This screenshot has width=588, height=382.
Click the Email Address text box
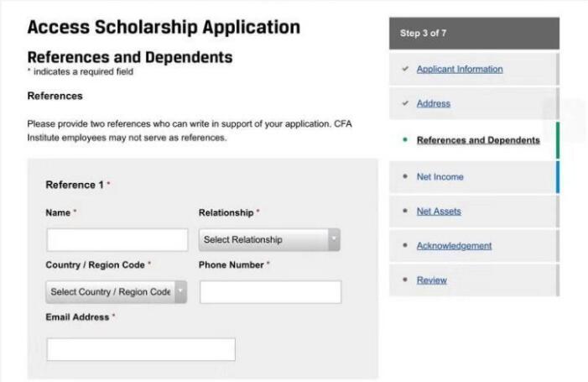(x=141, y=349)
